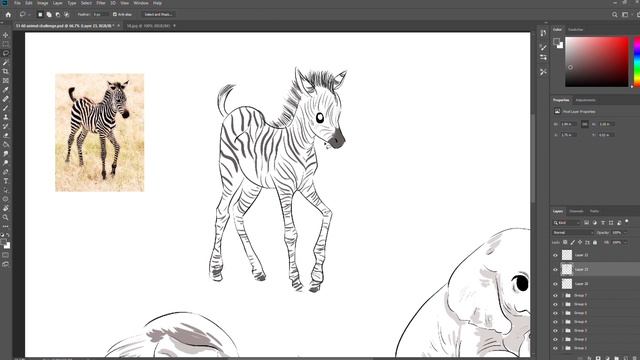
Task: Filter layers by type layers icon
Action: (x=603, y=222)
